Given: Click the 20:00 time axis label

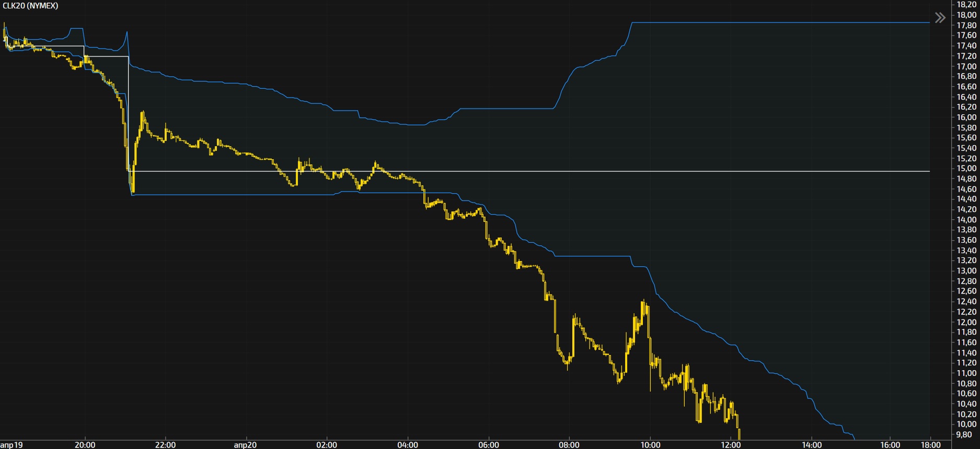Looking at the screenshot, I should coord(85,445).
